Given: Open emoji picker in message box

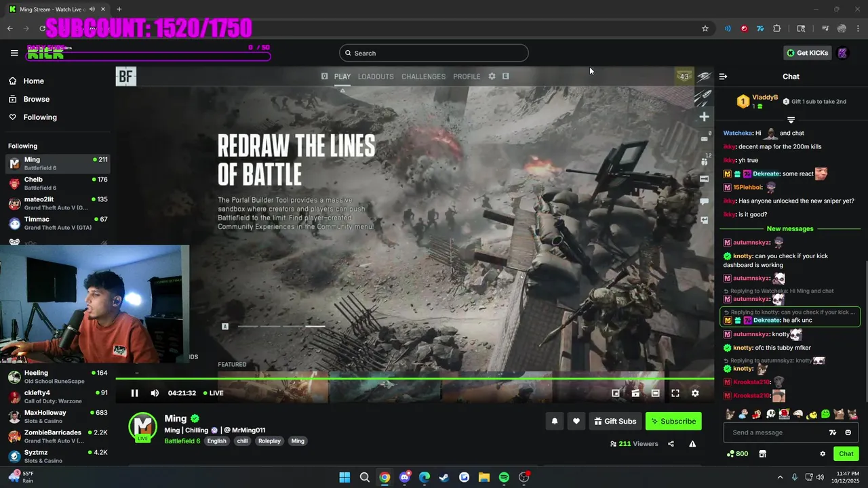Looking at the screenshot, I should pyautogui.click(x=848, y=432).
